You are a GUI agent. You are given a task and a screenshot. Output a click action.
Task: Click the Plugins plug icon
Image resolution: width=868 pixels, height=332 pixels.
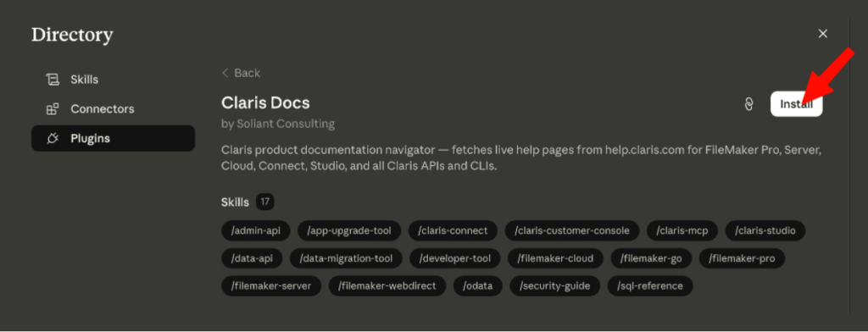52,138
